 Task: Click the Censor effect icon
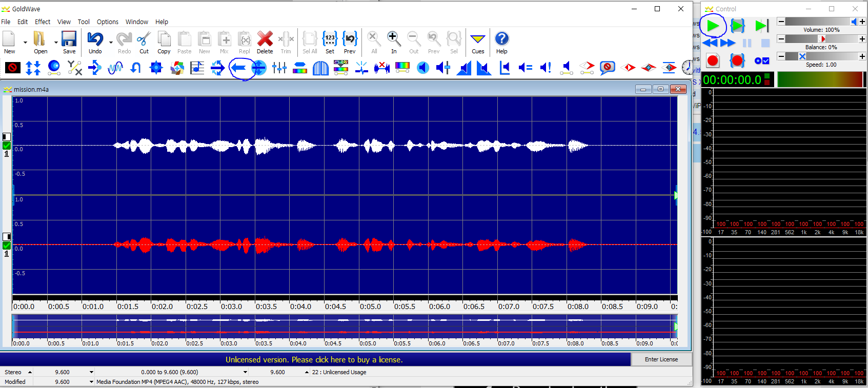[x=13, y=68]
